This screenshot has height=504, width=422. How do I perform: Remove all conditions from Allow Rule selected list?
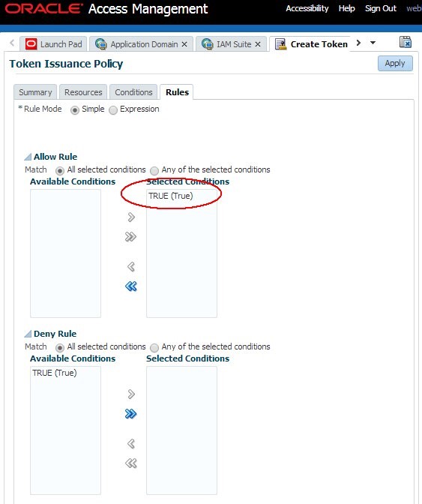(x=130, y=286)
